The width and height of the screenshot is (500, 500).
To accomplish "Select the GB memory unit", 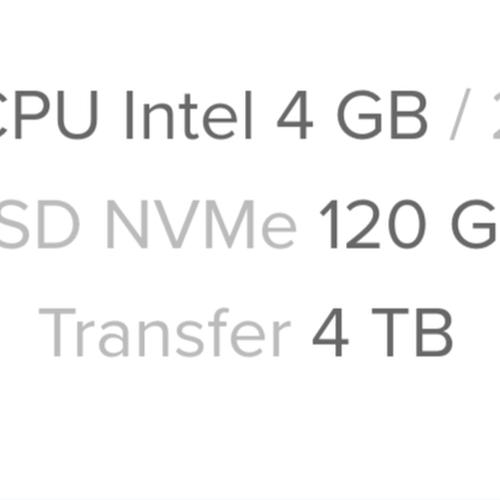I will [382, 115].
